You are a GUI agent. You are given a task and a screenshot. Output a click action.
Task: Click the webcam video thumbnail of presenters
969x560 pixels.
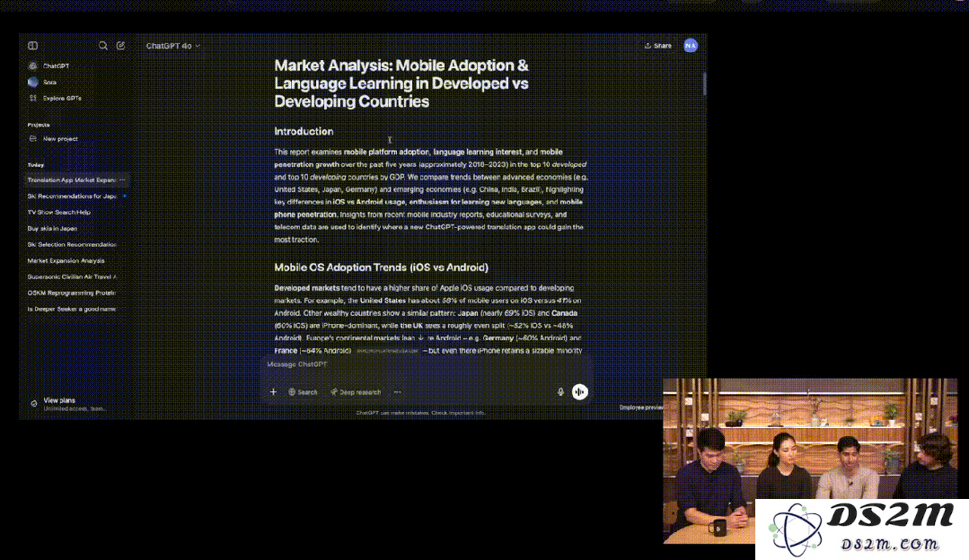tap(810, 460)
